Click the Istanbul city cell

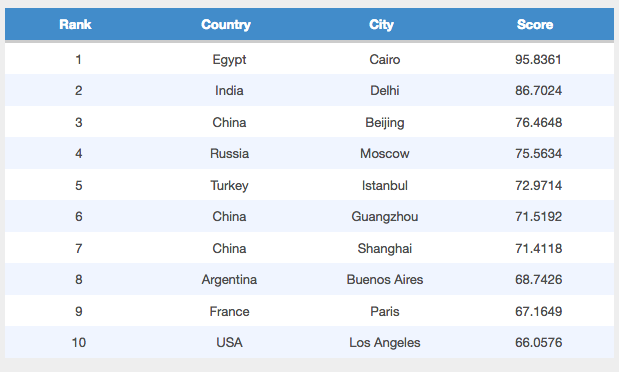(x=385, y=185)
